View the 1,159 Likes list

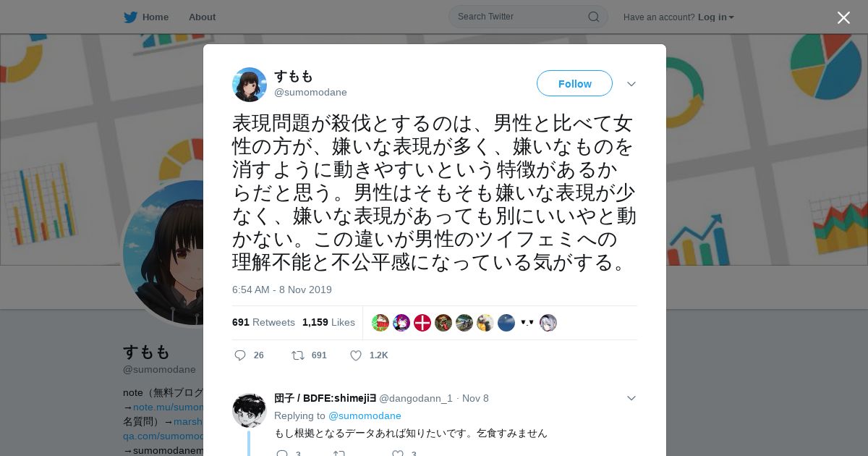(328, 322)
